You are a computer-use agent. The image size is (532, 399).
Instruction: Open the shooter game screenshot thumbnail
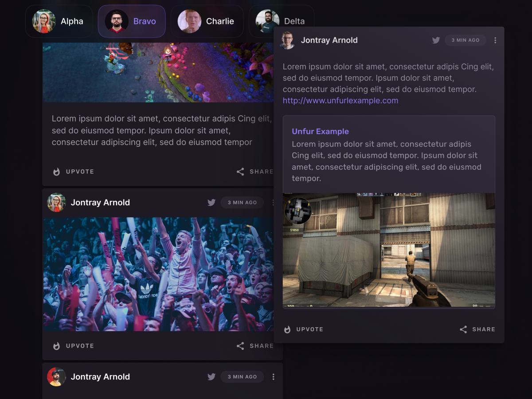coord(389,250)
